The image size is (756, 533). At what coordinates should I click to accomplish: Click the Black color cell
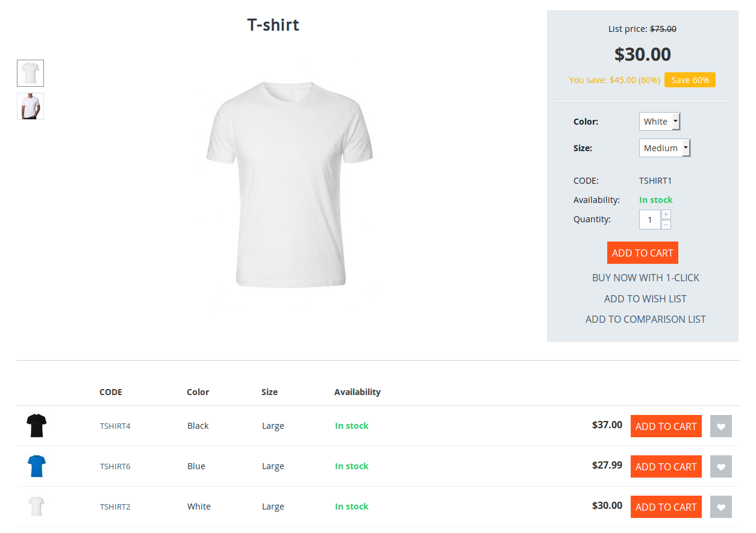point(198,426)
